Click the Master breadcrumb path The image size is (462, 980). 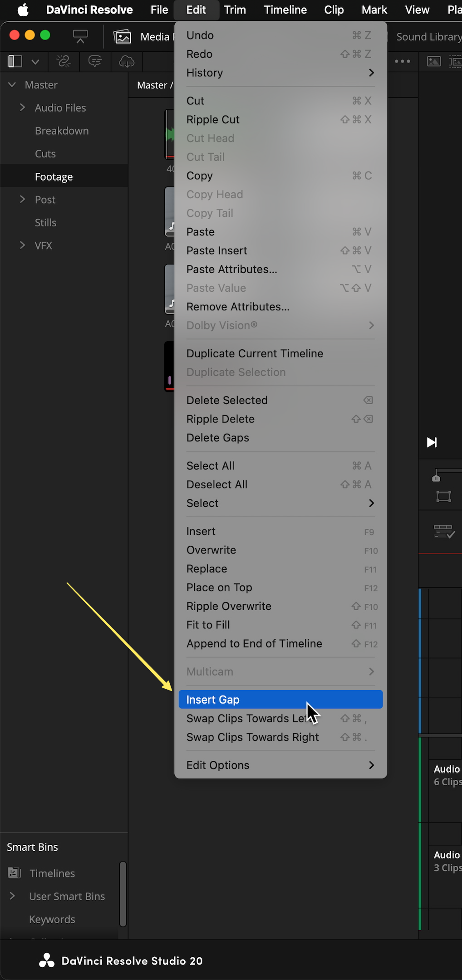tap(152, 85)
